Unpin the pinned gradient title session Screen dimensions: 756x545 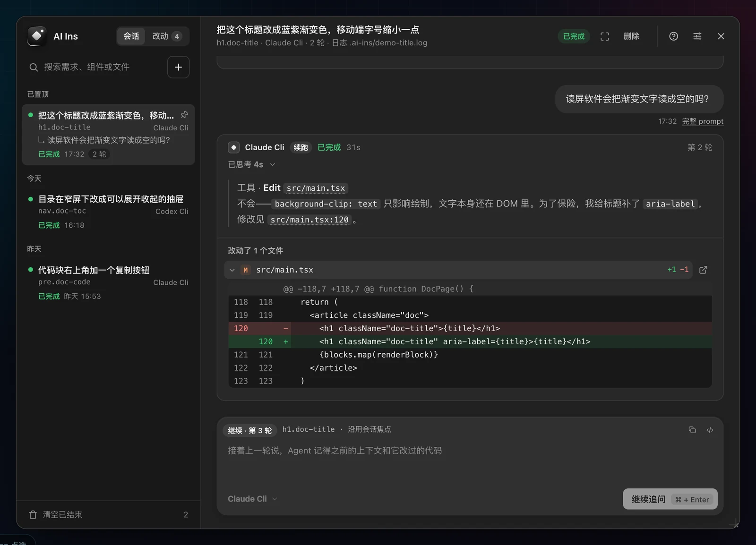click(184, 115)
